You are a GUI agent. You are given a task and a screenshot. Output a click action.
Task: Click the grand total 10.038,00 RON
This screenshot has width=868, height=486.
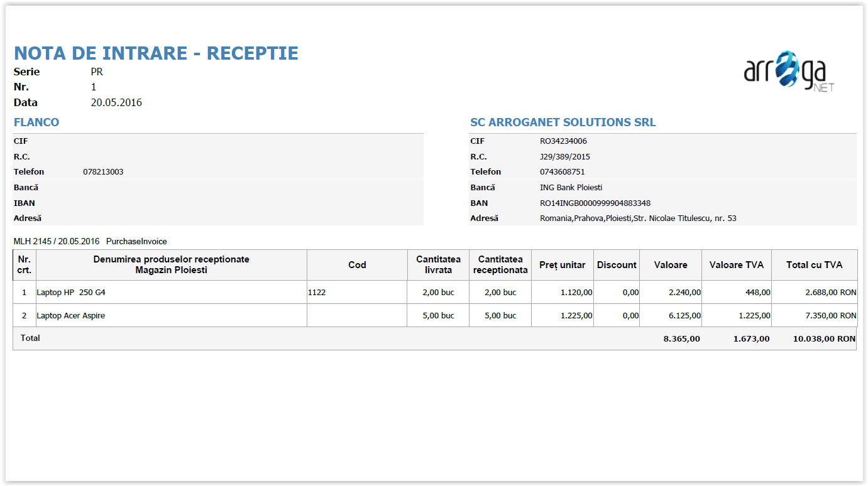(824, 339)
